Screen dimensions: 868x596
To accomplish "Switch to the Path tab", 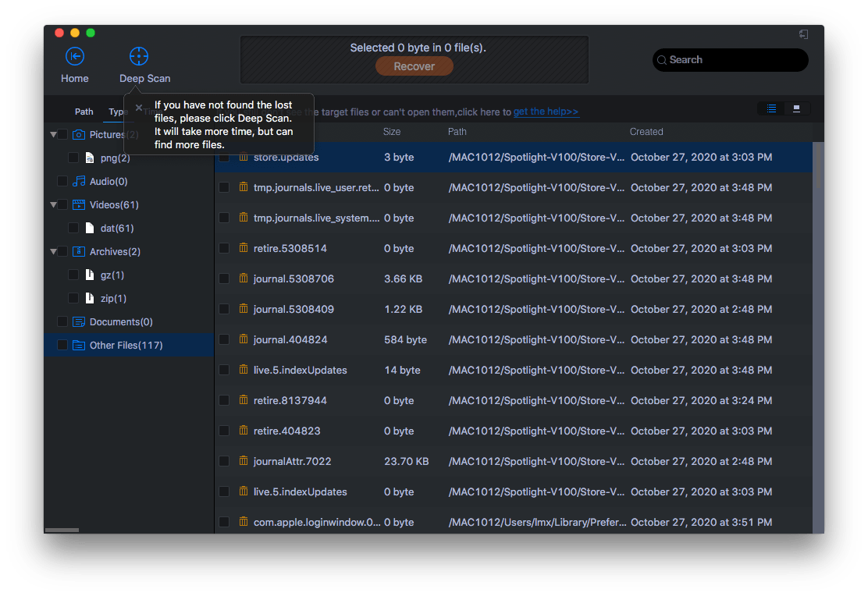I will pyautogui.click(x=84, y=112).
